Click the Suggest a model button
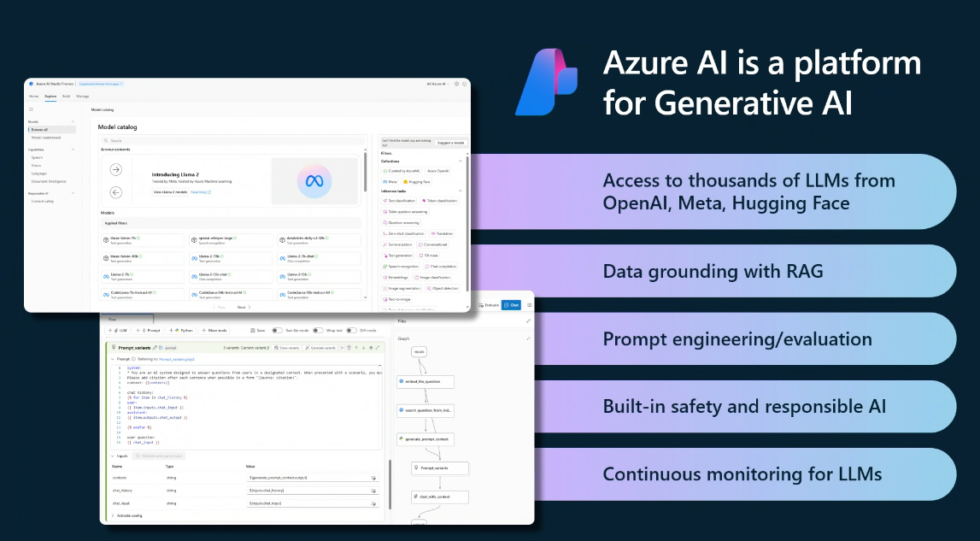 point(450,143)
